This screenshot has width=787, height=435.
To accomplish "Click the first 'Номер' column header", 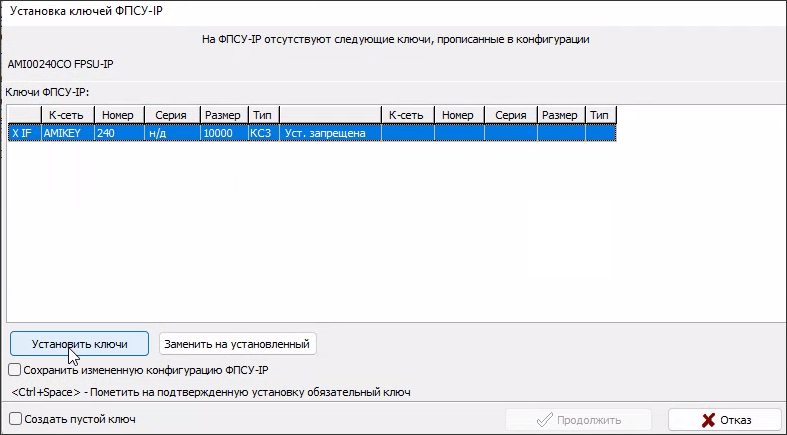I will coord(119,115).
